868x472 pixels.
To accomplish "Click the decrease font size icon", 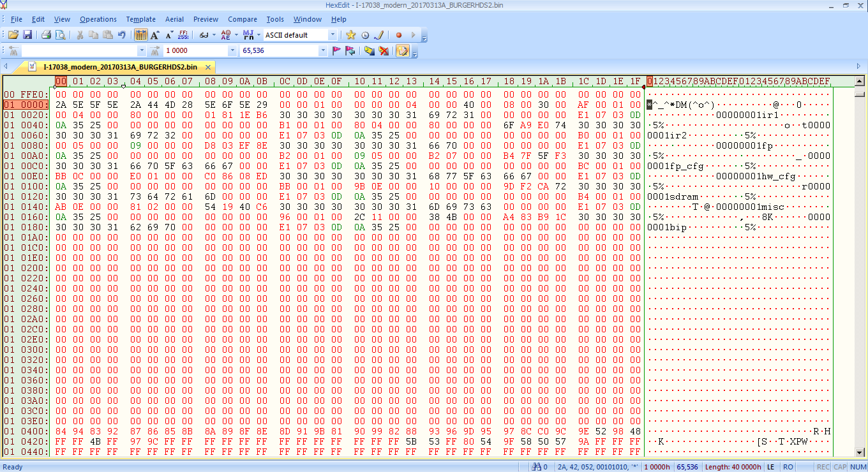I will tap(169, 35).
